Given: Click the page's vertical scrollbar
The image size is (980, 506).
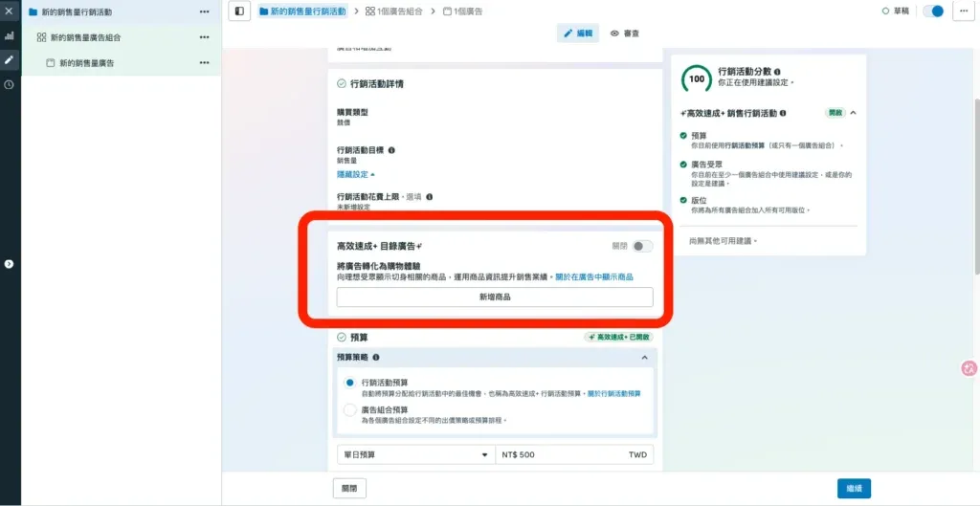Looking at the screenshot, I should [x=976, y=187].
